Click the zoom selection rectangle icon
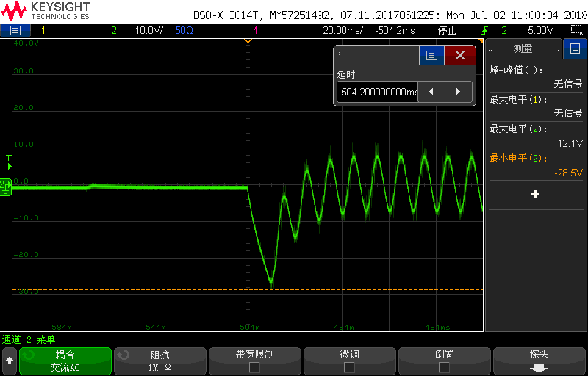588x376 pixels. point(576,30)
